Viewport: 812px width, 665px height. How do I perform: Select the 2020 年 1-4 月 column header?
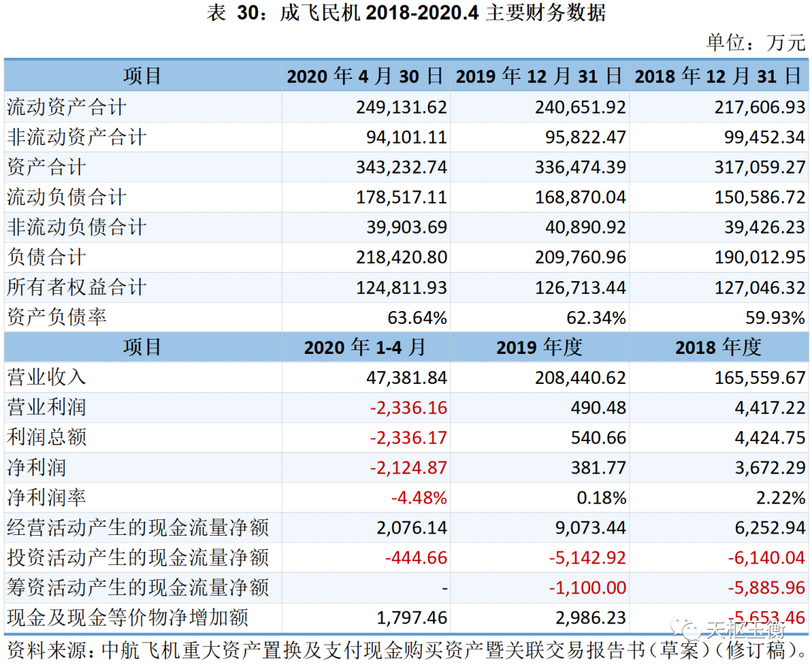pos(365,347)
